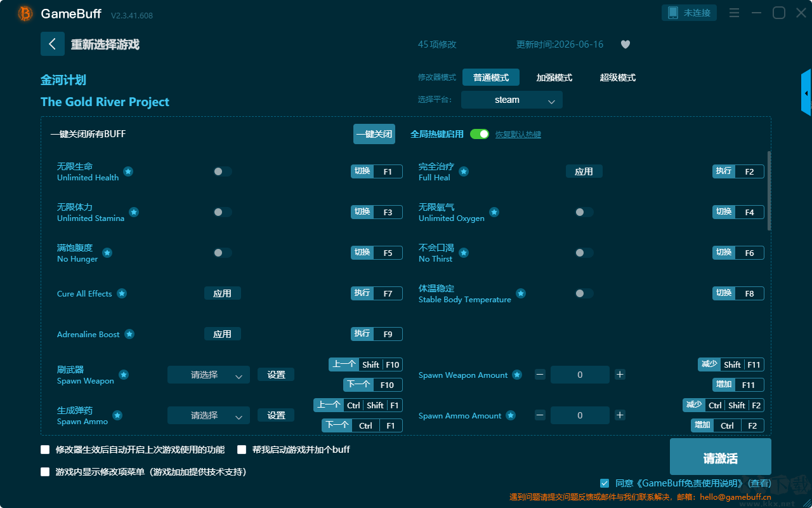Click the star icon beside Adrenaline Boost

click(x=129, y=334)
